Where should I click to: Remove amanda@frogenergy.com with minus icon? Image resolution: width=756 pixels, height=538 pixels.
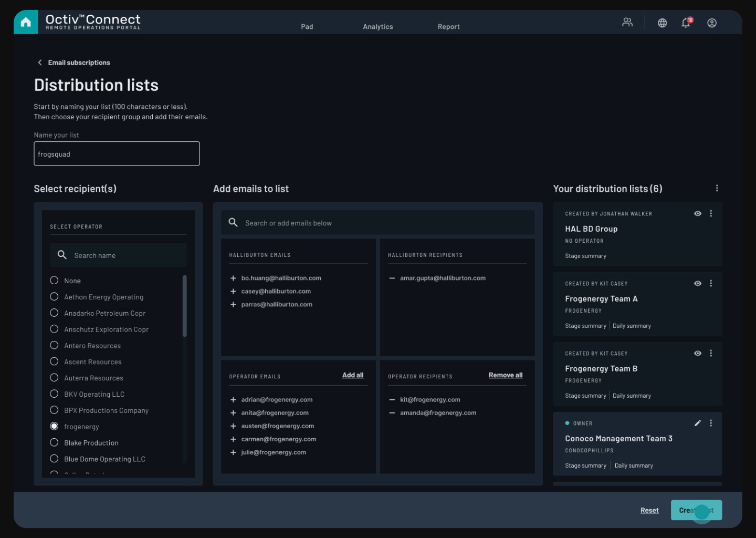[392, 413]
